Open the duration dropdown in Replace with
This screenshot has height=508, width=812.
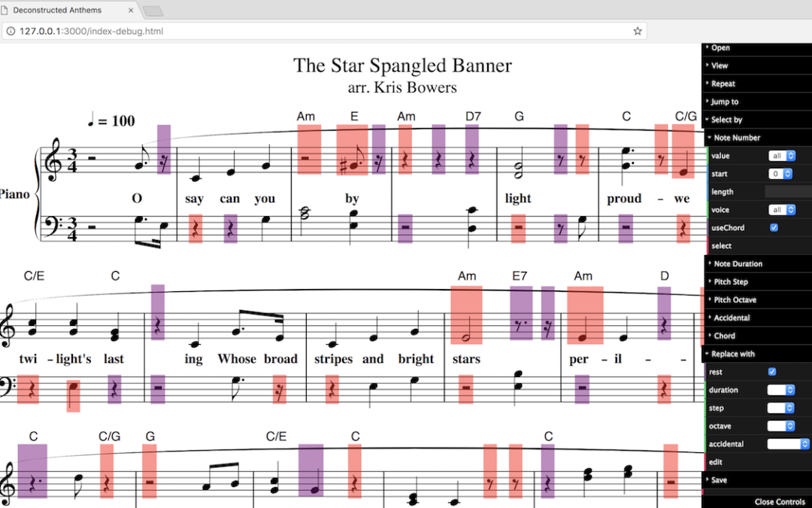point(781,390)
